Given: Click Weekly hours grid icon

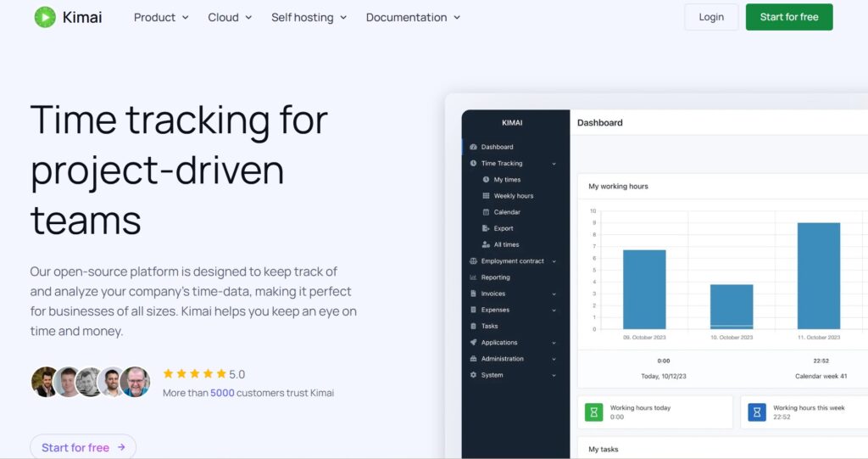Looking at the screenshot, I should tap(486, 196).
